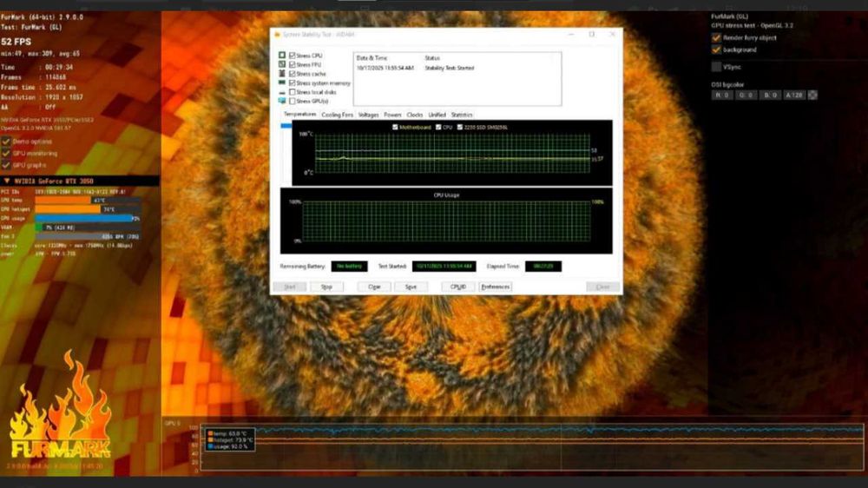Click the disk icon beside Stress local disks
The width and height of the screenshot is (868, 488).
[282, 92]
